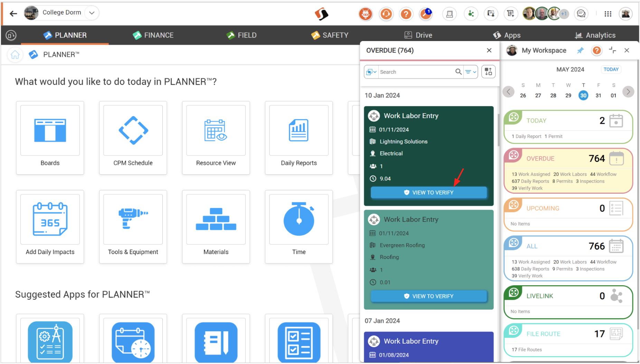Go back with the left arrow
The height and width of the screenshot is (364, 640).
tap(13, 13)
